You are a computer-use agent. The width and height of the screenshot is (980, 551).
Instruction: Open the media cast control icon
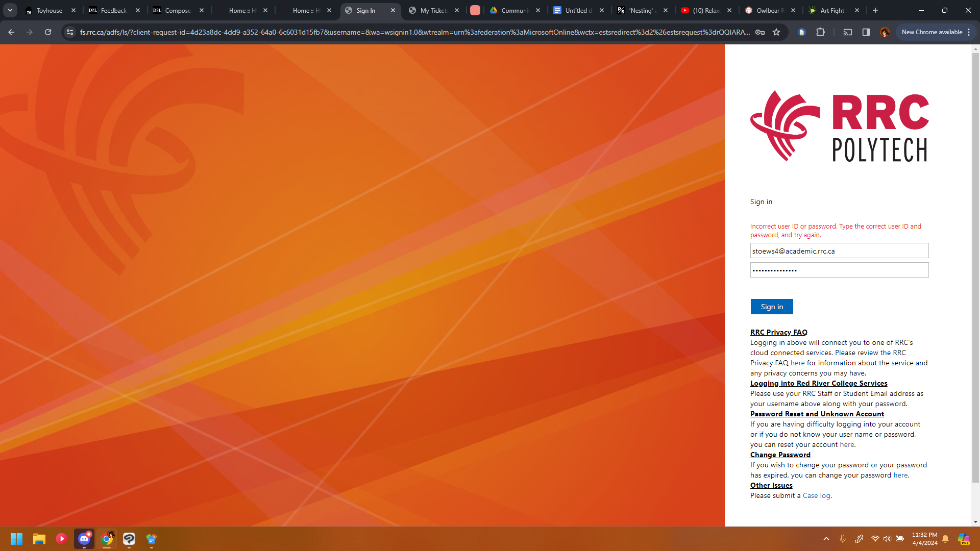[x=848, y=32]
